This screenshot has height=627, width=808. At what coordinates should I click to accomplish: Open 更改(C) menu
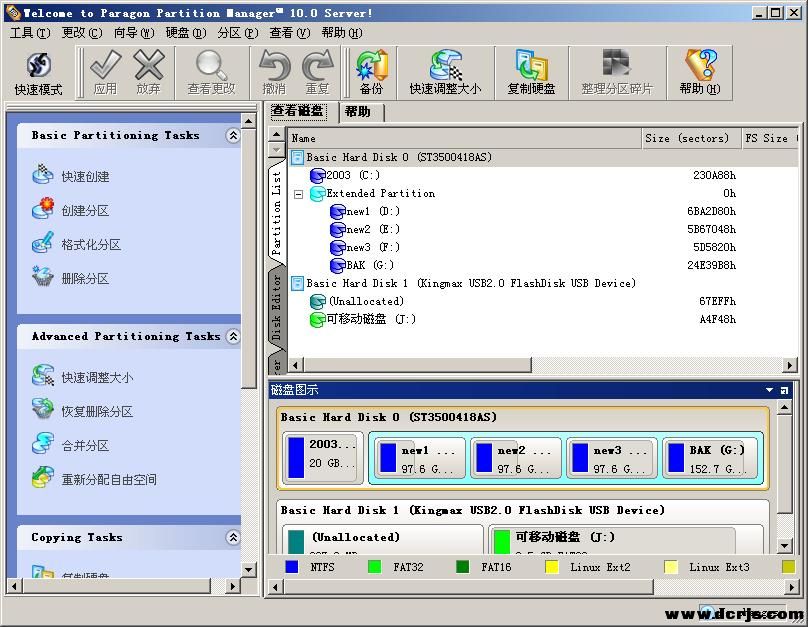click(82, 33)
